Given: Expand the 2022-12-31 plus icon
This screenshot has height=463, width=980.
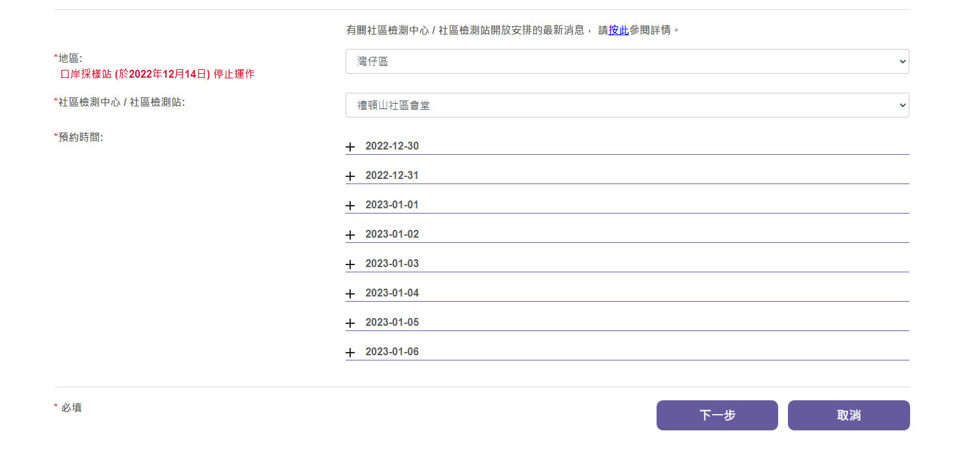Looking at the screenshot, I should coord(350,176).
